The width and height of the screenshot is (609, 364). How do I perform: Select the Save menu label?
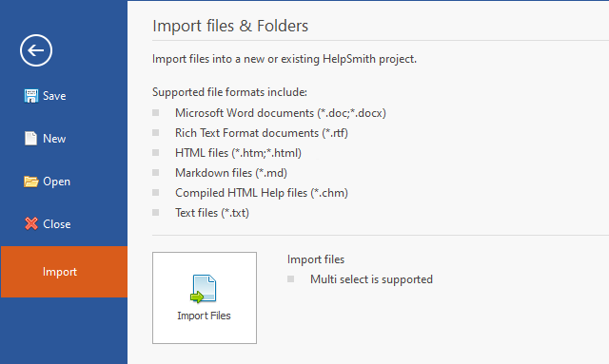pyautogui.click(x=54, y=96)
